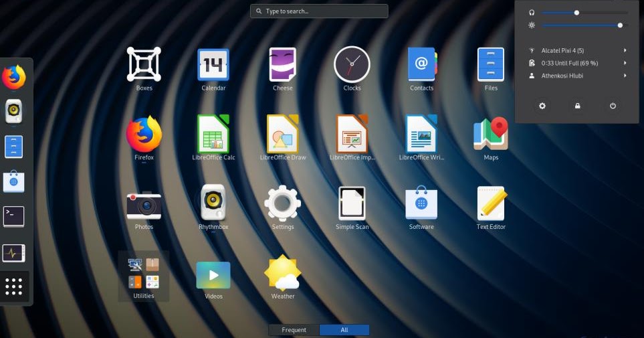Click the Type to search field

coord(319,11)
